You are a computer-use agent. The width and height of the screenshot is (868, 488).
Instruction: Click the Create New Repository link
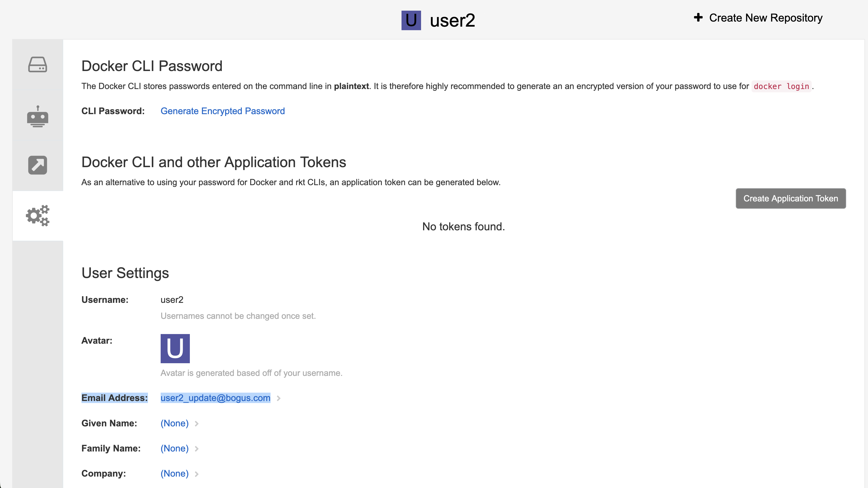click(x=765, y=18)
